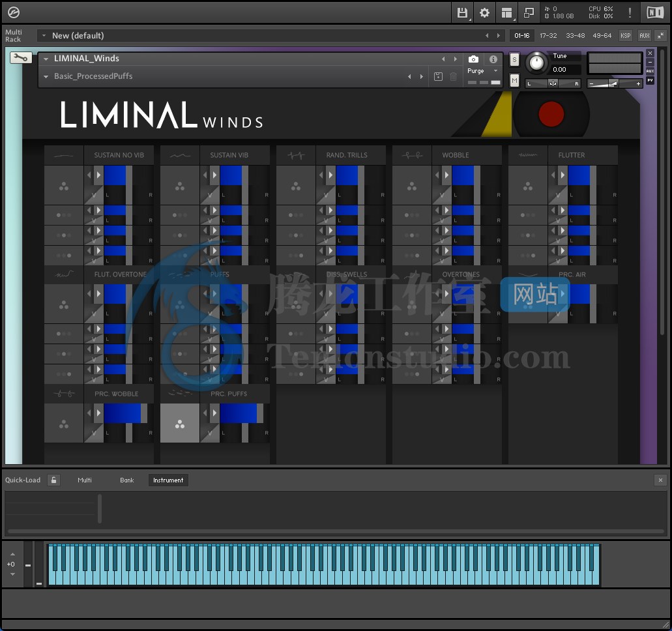Adjust the Tune knob for Basic_ProcessedPuffs
The height and width of the screenshot is (631, 672).
tap(536, 63)
